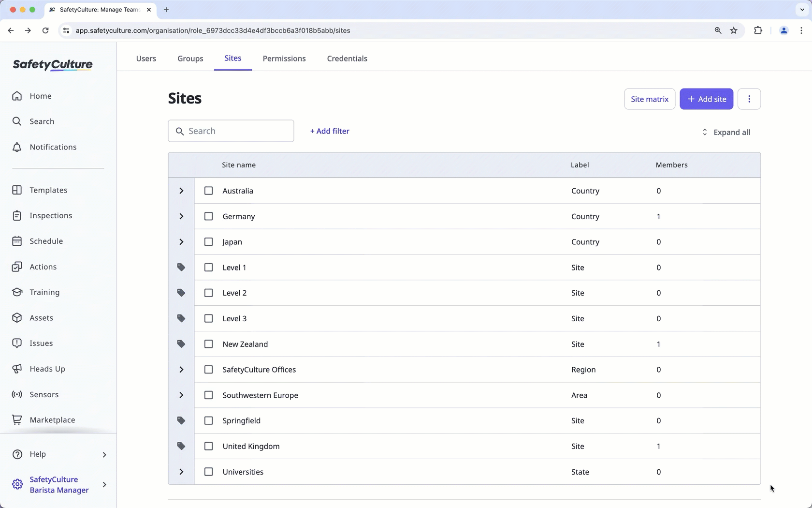The height and width of the screenshot is (508, 812).
Task: Reload the page in browser
Action: coord(45,30)
